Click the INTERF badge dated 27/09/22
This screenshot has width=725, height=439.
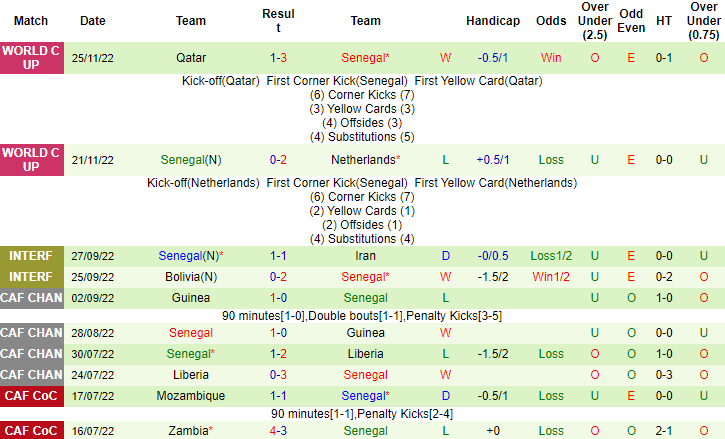pos(31,255)
